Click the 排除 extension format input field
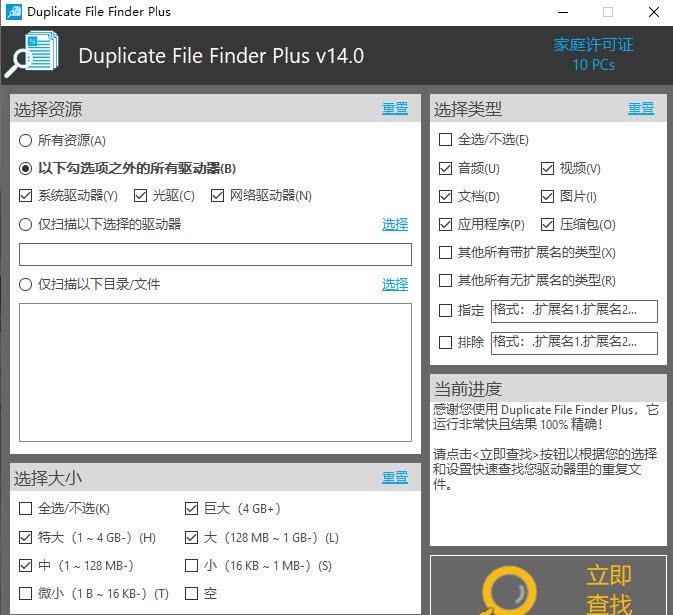The width and height of the screenshot is (673, 615). [x=574, y=343]
